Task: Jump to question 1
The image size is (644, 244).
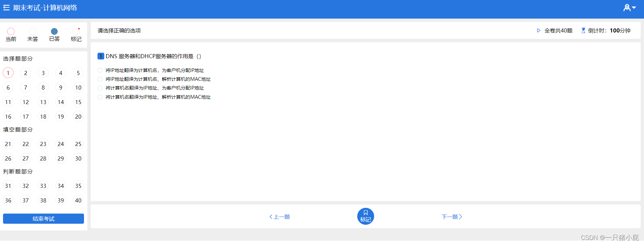Action: pyautogui.click(x=8, y=73)
